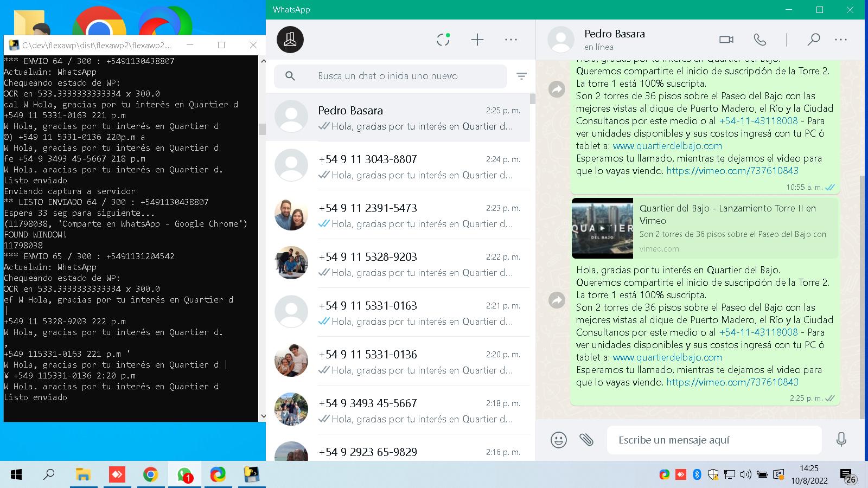
Task: Click the flexawp2 console title bar icon
Action: coord(14,45)
